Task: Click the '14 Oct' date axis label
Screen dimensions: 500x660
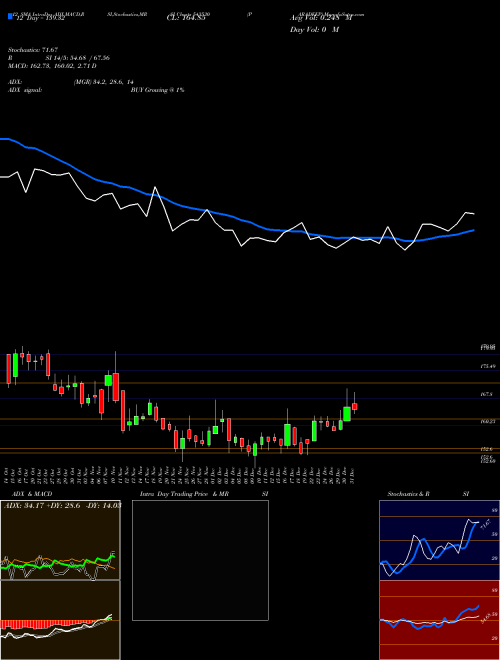Action: (8, 475)
